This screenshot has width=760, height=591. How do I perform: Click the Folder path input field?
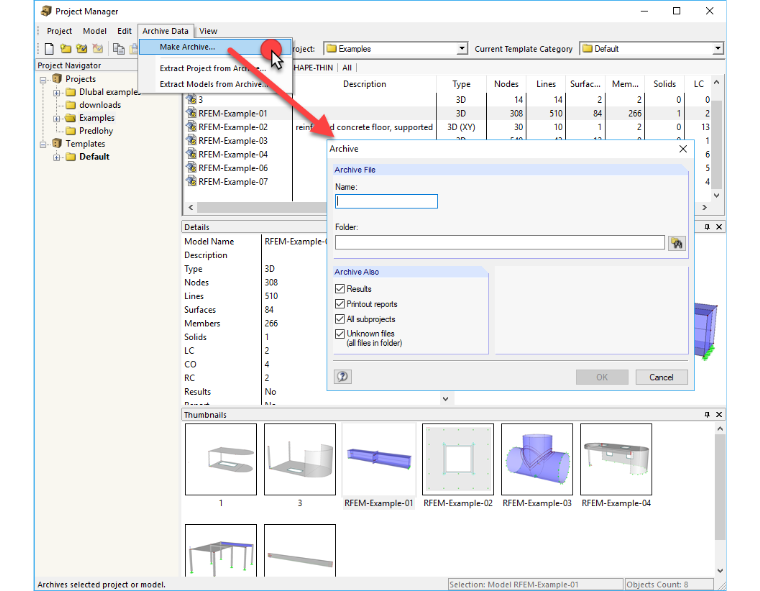point(500,243)
